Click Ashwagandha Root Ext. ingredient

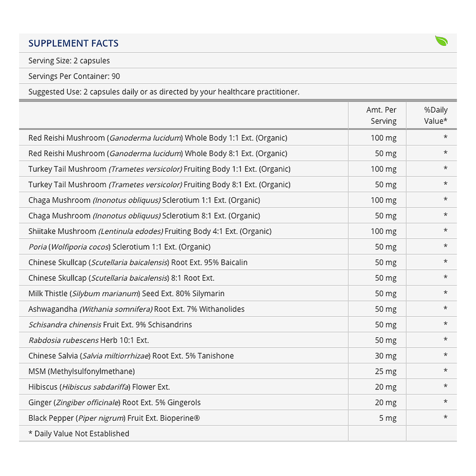(136, 309)
